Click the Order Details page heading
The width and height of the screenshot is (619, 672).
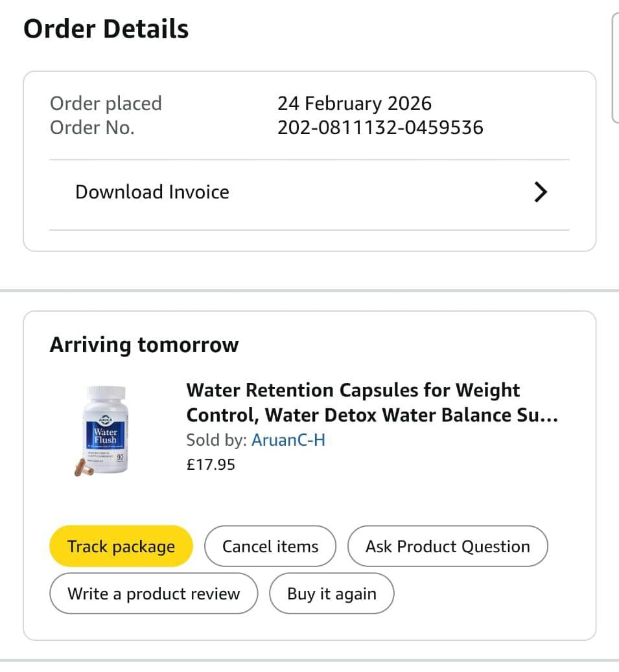106,29
